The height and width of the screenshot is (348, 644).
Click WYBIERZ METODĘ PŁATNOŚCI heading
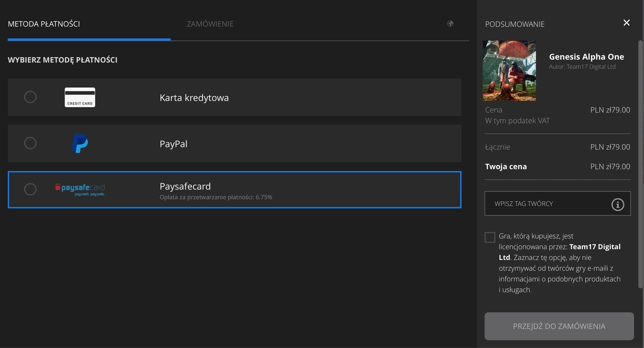(x=63, y=60)
